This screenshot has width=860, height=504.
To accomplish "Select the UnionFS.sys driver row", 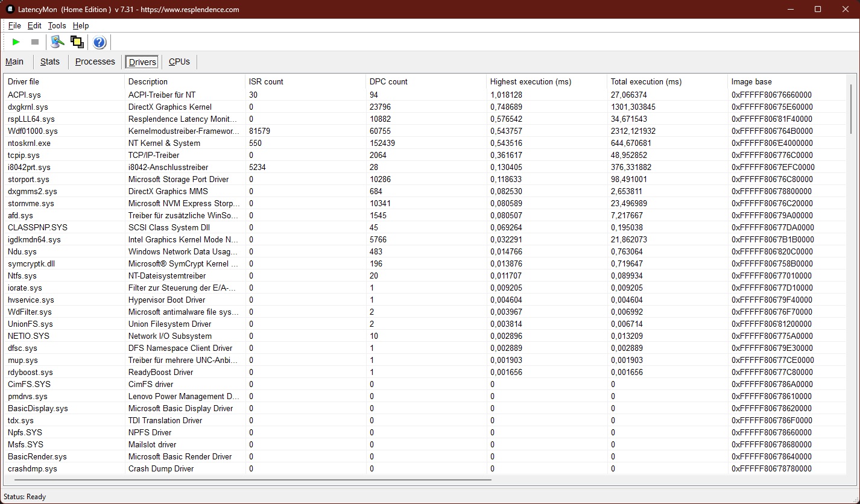I will point(425,324).
